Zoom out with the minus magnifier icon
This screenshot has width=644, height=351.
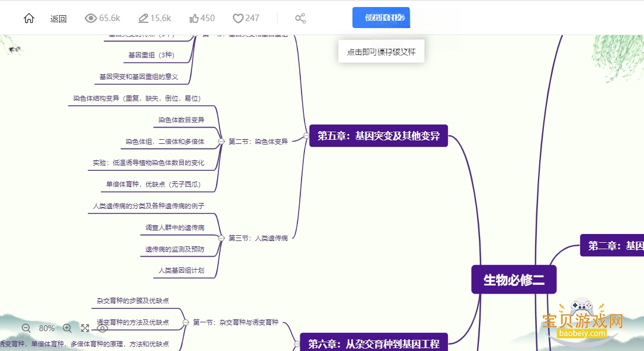point(26,328)
